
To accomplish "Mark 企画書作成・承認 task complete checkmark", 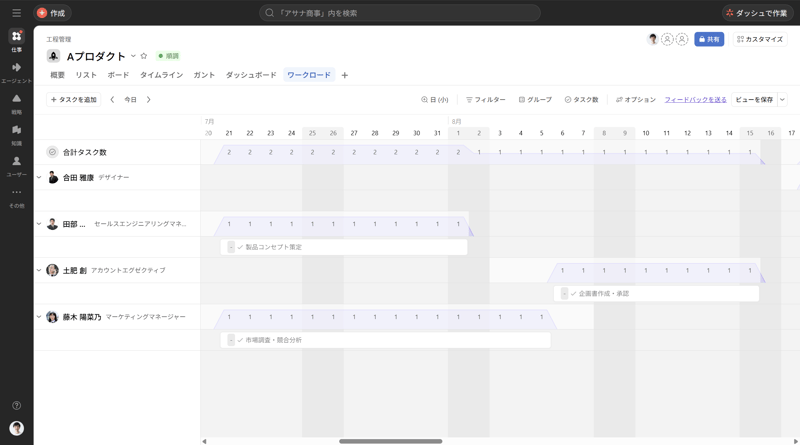I will point(573,293).
